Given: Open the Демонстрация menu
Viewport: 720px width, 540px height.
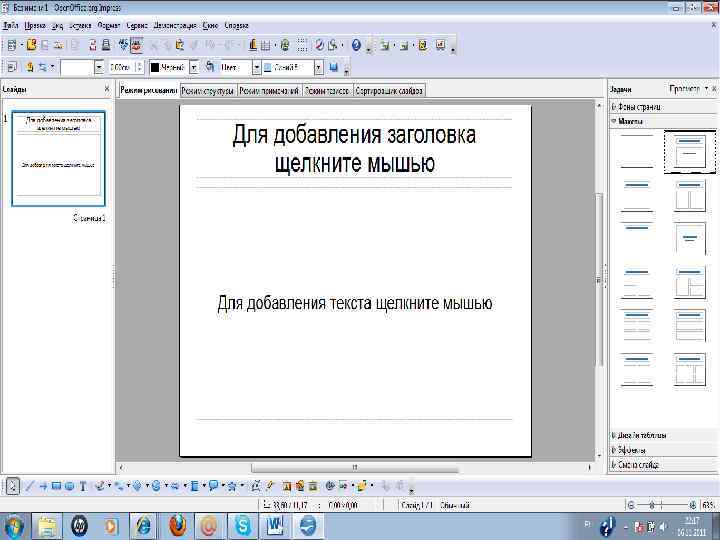Looking at the screenshot, I should click(175, 26).
